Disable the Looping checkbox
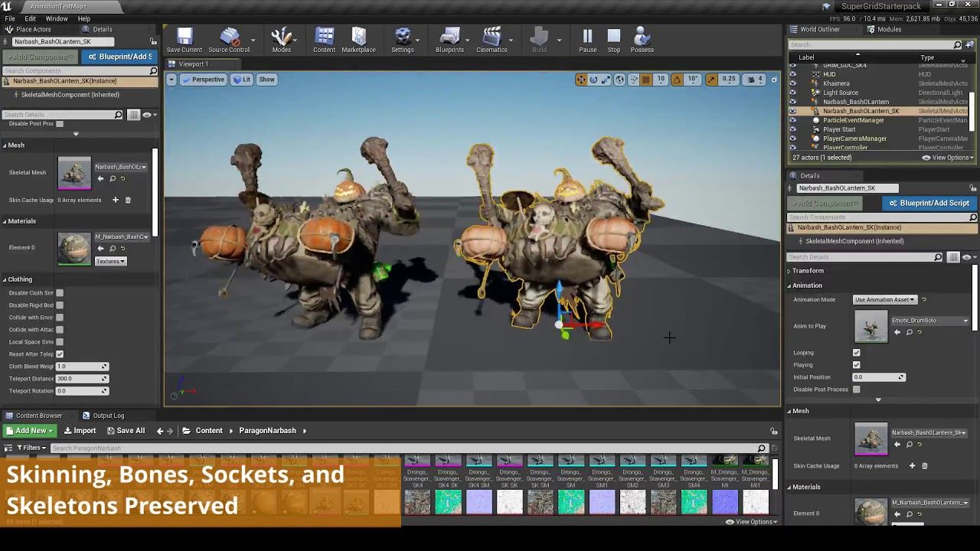Image resolution: width=980 pixels, height=551 pixels. tap(857, 353)
